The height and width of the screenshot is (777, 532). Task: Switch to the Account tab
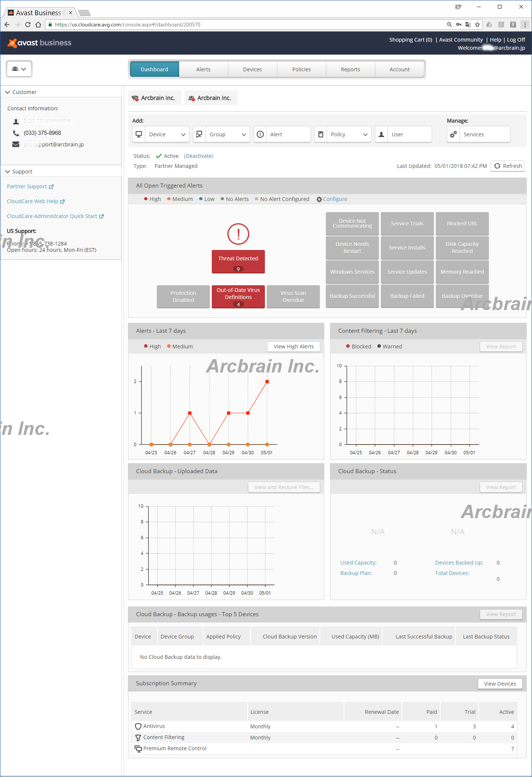pyautogui.click(x=400, y=69)
